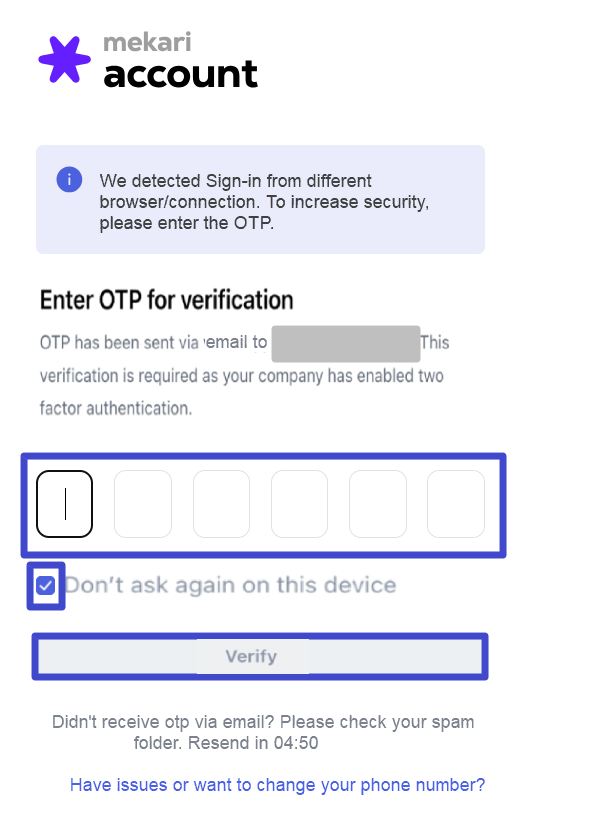Click the grayed-out redacted email box
The height and width of the screenshot is (830, 597).
[x=346, y=344]
